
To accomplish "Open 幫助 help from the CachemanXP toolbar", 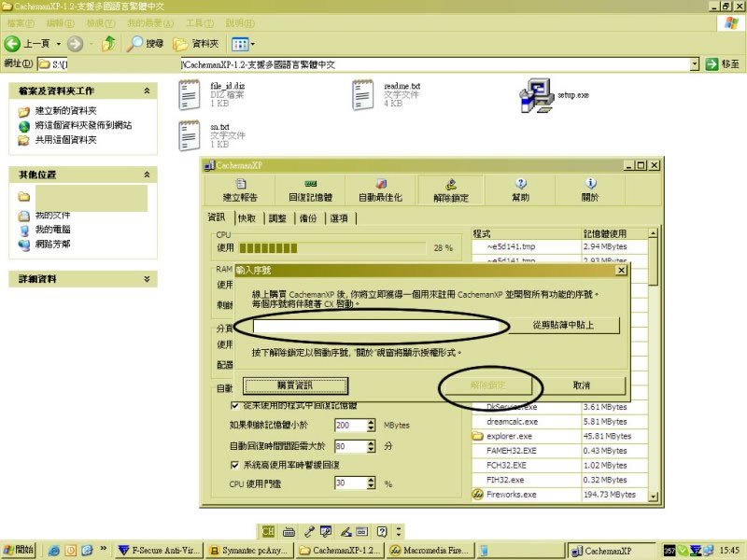I will pyautogui.click(x=520, y=190).
